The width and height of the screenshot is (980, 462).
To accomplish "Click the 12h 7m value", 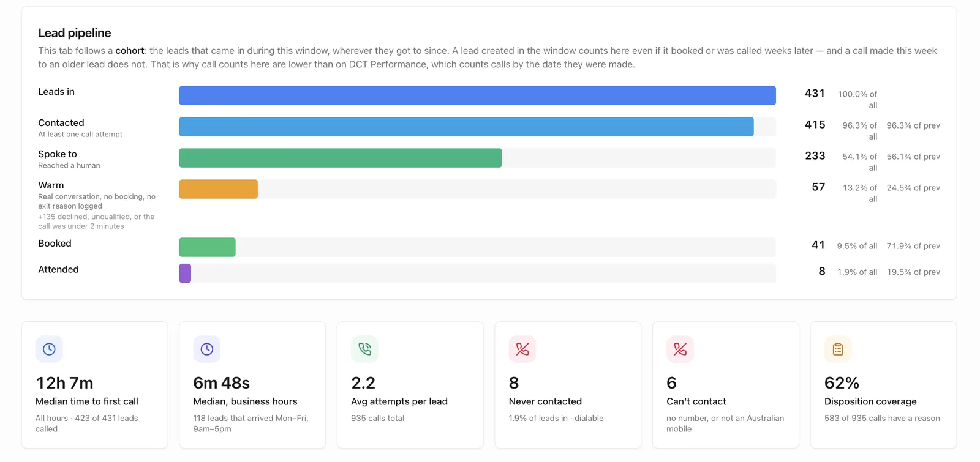I will 65,383.
